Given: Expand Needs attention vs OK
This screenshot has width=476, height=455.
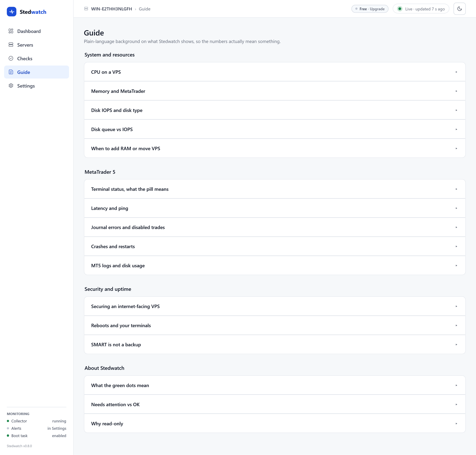Looking at the screenshot, I should (x=275, y=404).
